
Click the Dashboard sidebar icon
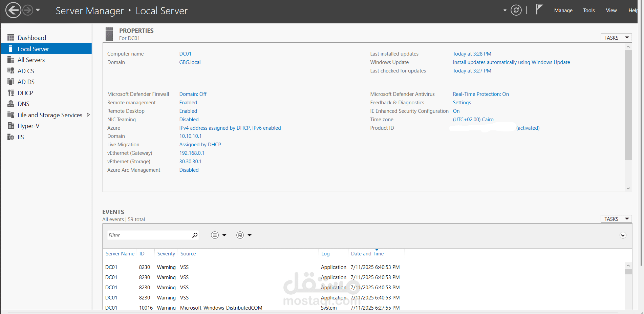[11, 38]
